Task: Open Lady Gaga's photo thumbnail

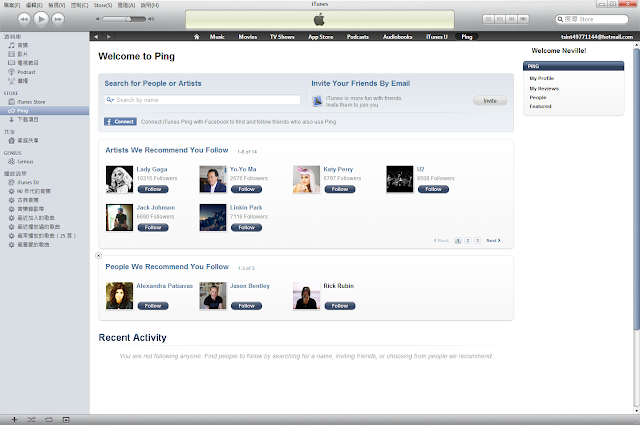Action: pos(119,179)
